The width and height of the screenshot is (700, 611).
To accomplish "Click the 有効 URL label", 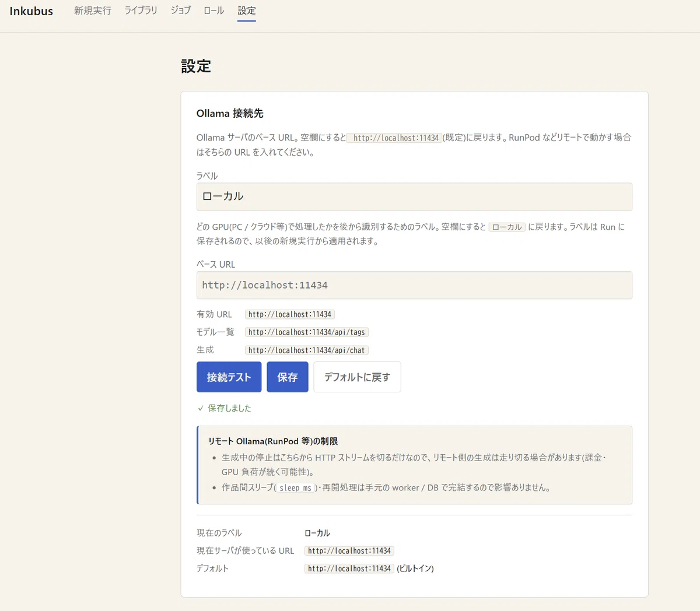I will (x=214, y=314).
